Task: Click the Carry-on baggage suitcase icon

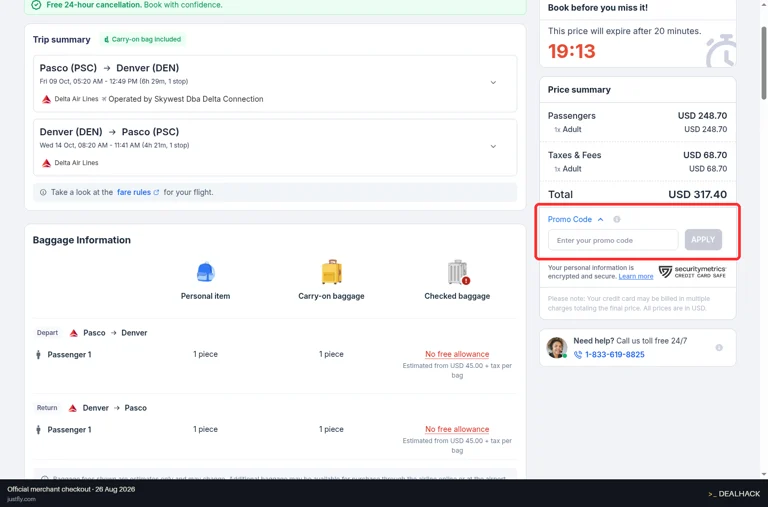Action: tap(332, 272)
